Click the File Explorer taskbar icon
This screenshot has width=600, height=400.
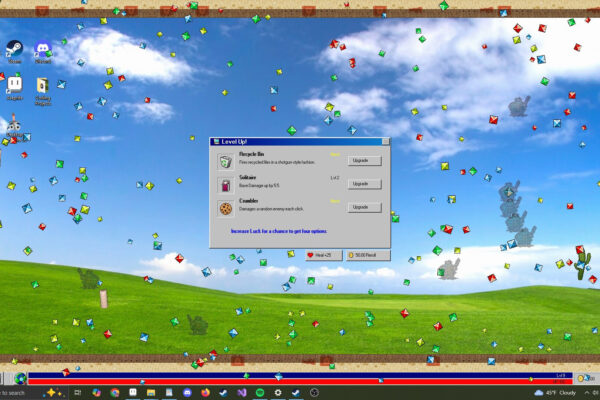[151, 392]
